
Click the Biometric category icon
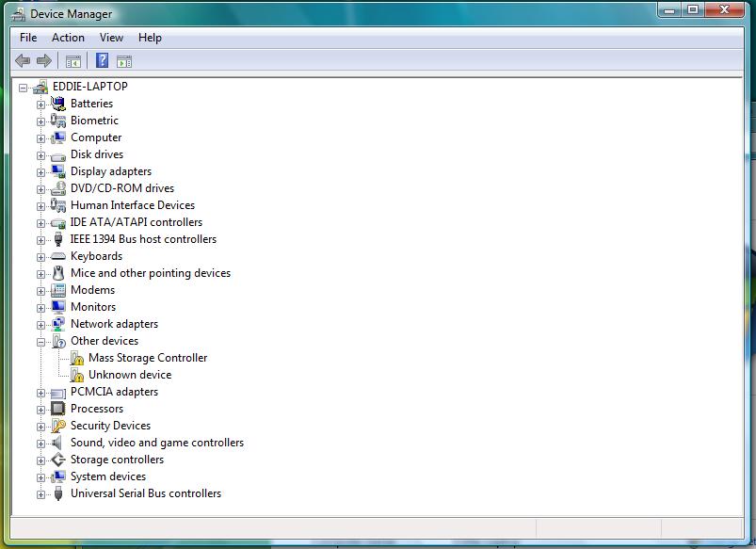[58, 121]
